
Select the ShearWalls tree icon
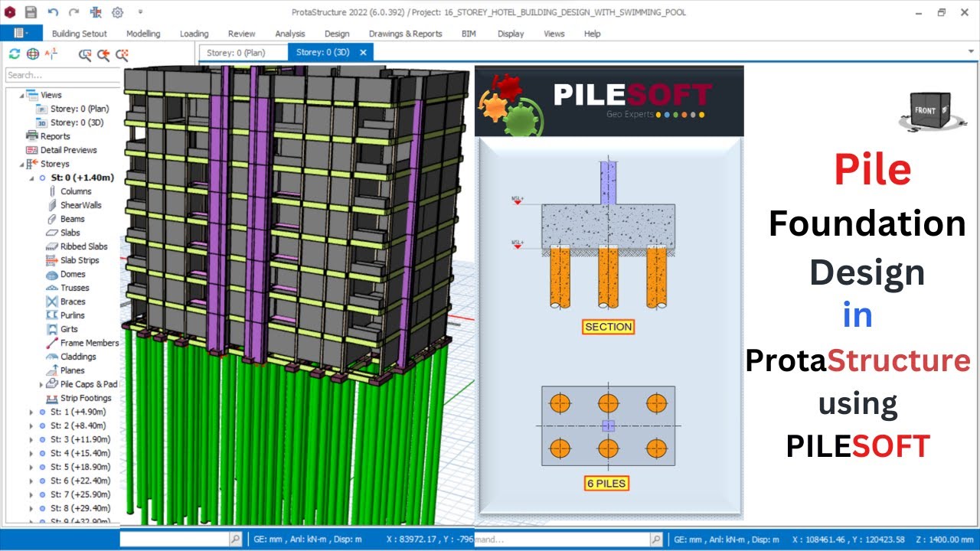[52, 205]
